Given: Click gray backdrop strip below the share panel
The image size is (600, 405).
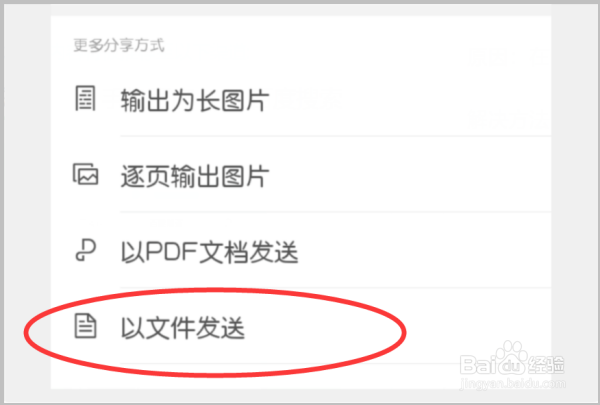Looking at the screenshot, I should click(x=300, y=395).
